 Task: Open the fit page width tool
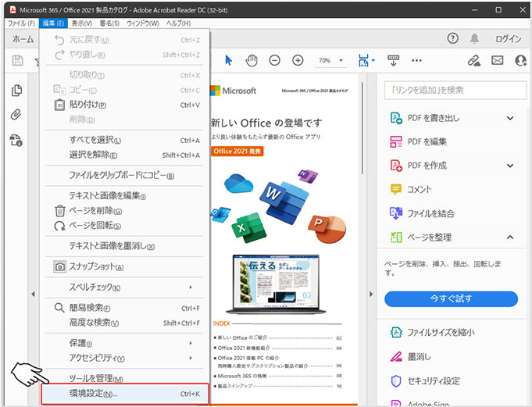point(364,60)
